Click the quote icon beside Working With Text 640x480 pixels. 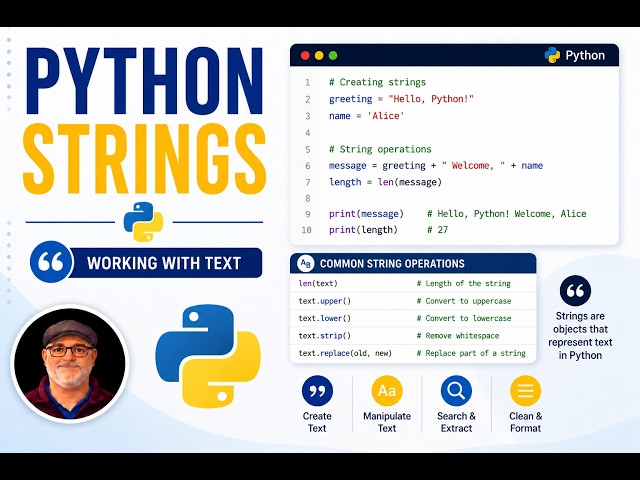click(x=51, y=262)
